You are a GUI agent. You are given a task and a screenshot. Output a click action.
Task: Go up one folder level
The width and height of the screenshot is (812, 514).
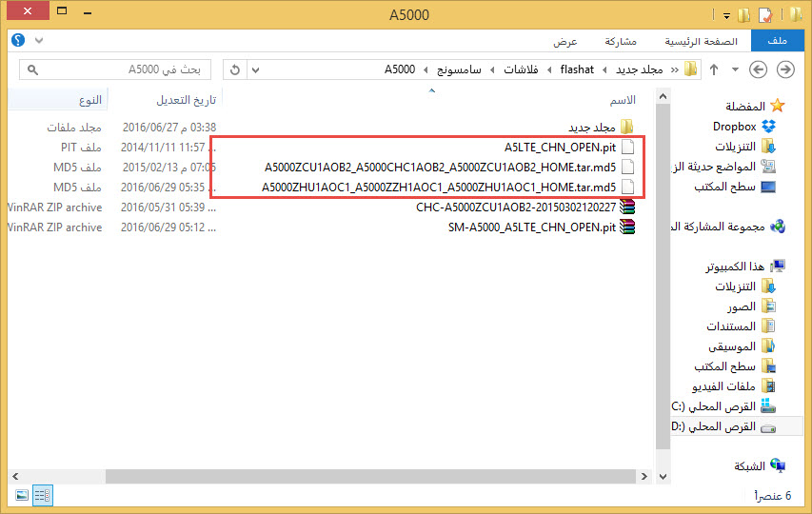point(714,69)
